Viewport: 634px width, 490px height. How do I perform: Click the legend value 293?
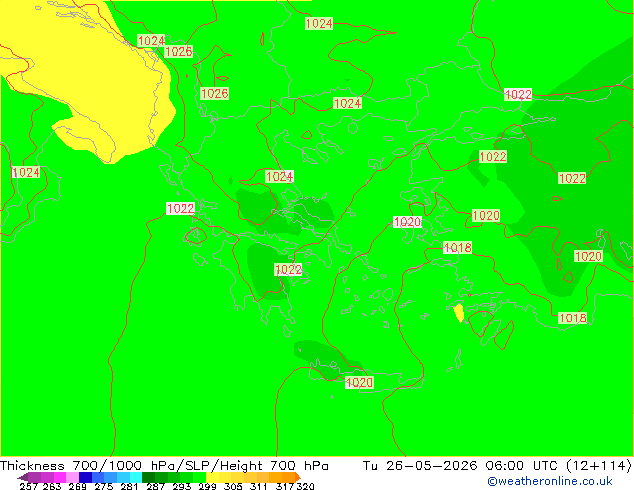[182, 486]
